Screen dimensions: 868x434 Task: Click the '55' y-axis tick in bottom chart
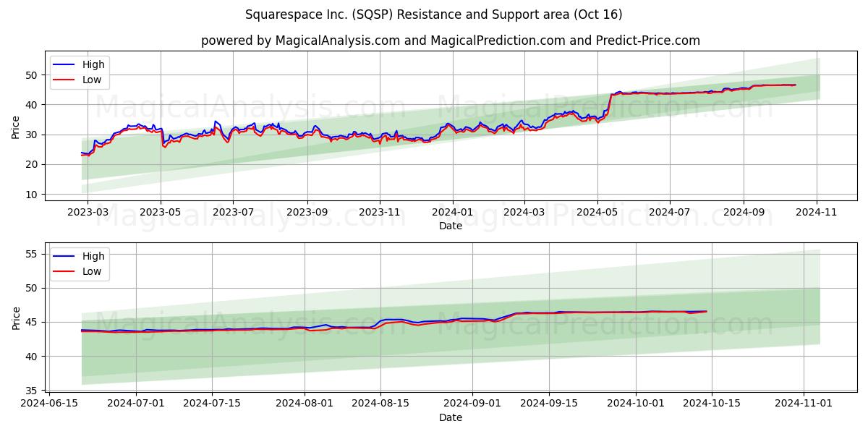tap(32, 254)
